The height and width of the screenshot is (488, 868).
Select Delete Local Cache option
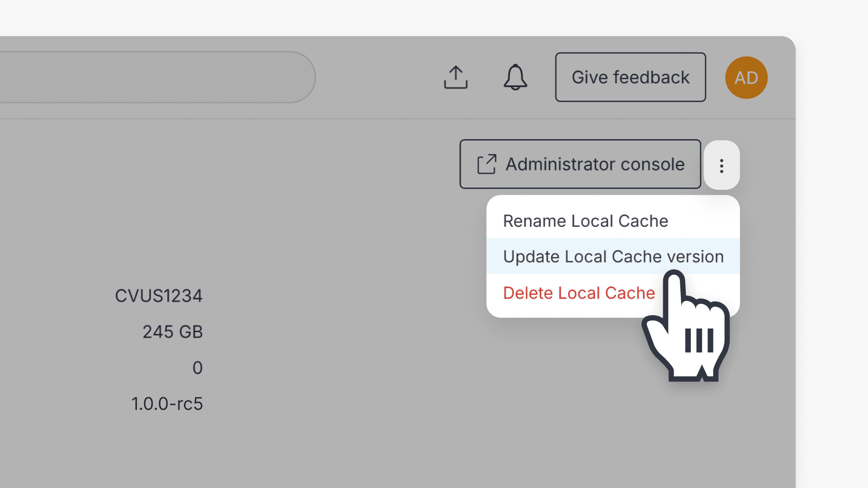pos(579,293)
